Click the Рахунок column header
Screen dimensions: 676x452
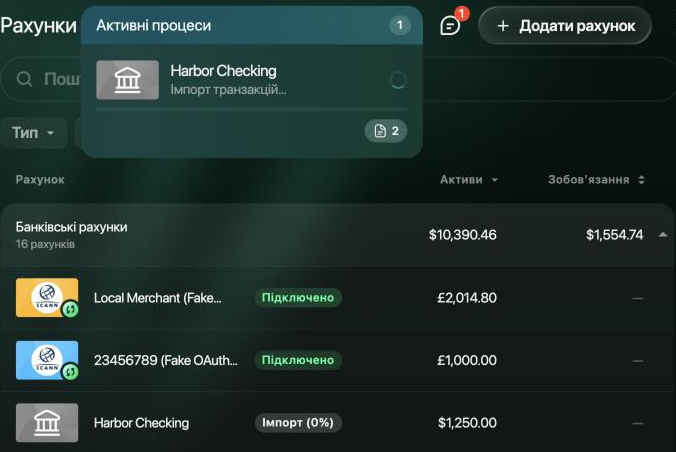[x=40, y=180]
